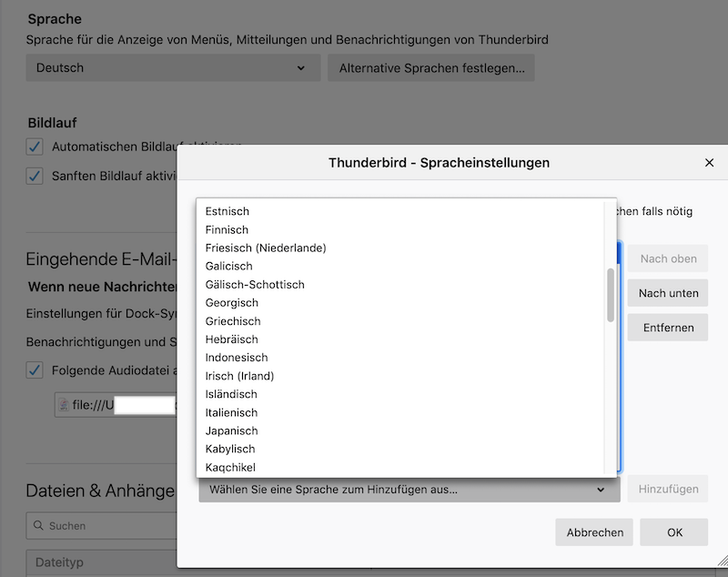Click the Entfernen button
The image size is (728, 577).
668,328
